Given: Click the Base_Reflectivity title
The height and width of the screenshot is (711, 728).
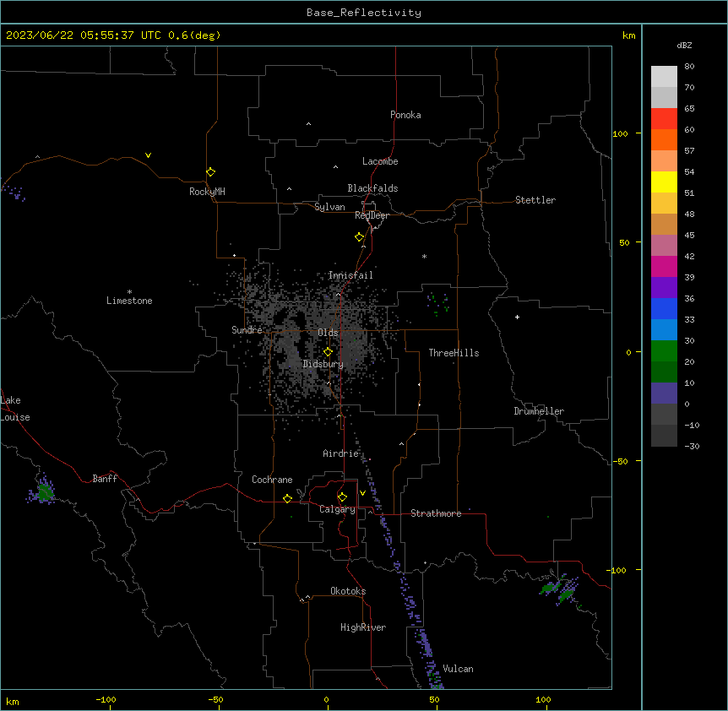Looking at the screenshot, I should point(364,13).
